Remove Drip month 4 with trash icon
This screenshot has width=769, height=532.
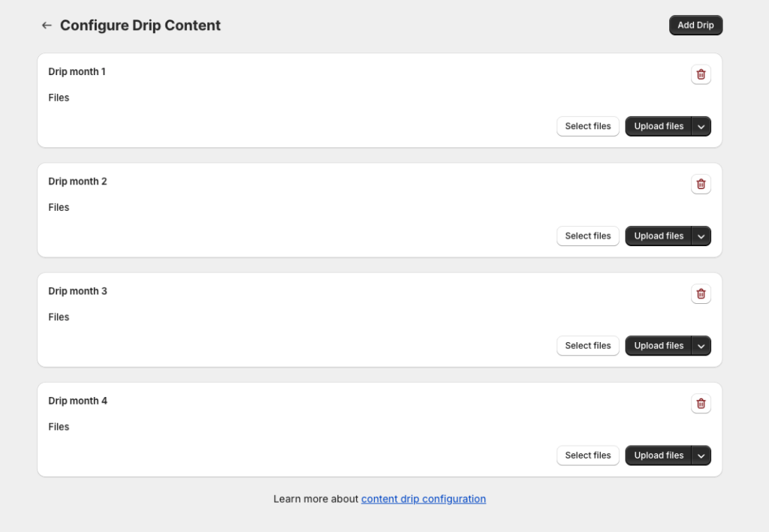click(701, 403)
